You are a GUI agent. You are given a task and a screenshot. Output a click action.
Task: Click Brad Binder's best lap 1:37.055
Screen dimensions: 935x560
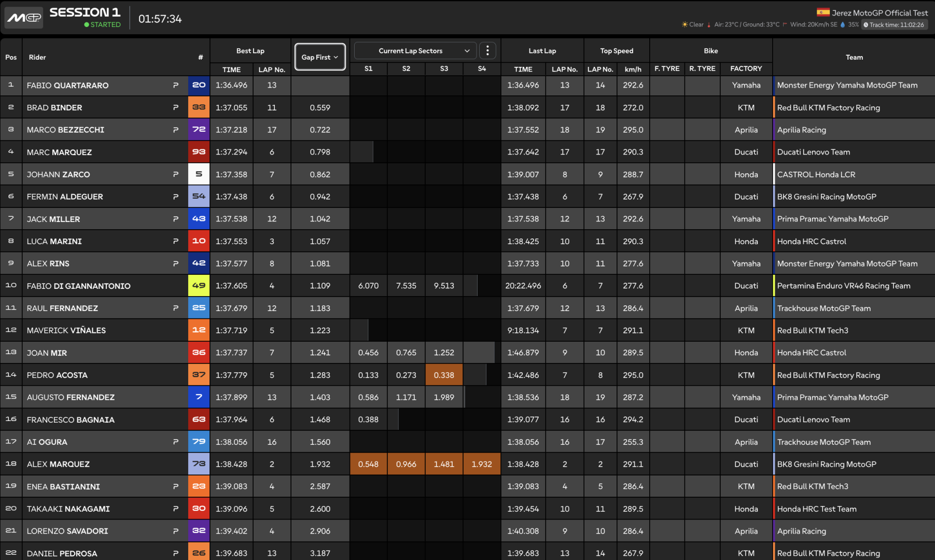[231, 107]
